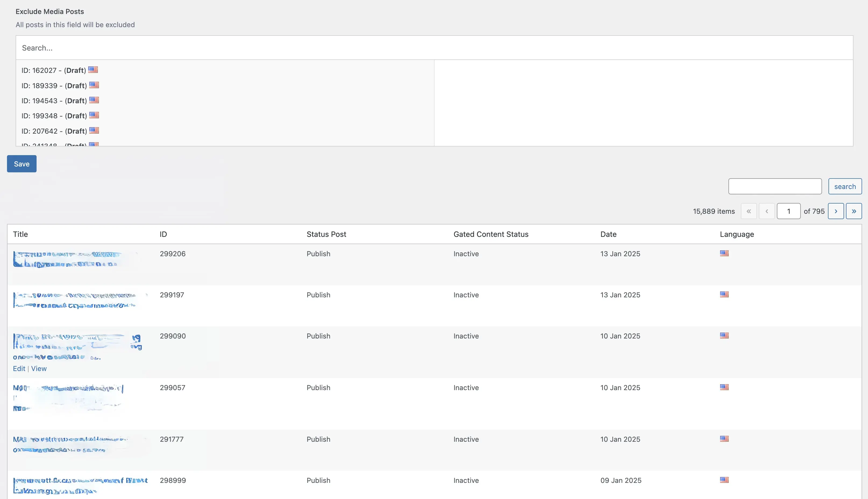Edit the post with ID 299090
868x499 pixels.
pos(19,368)
